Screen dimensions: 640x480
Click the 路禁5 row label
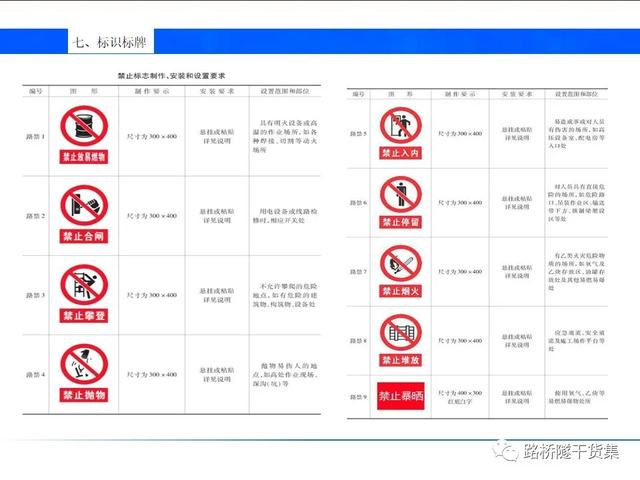(358, 134)
